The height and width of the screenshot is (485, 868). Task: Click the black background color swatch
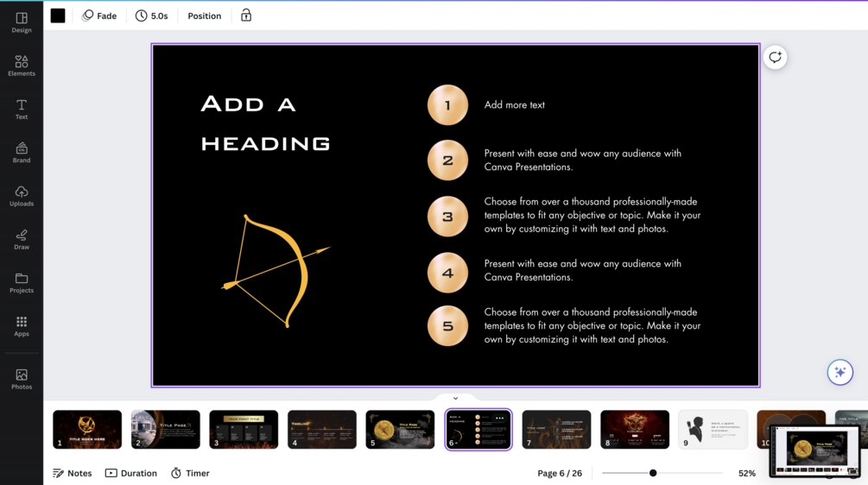[58, 16]
